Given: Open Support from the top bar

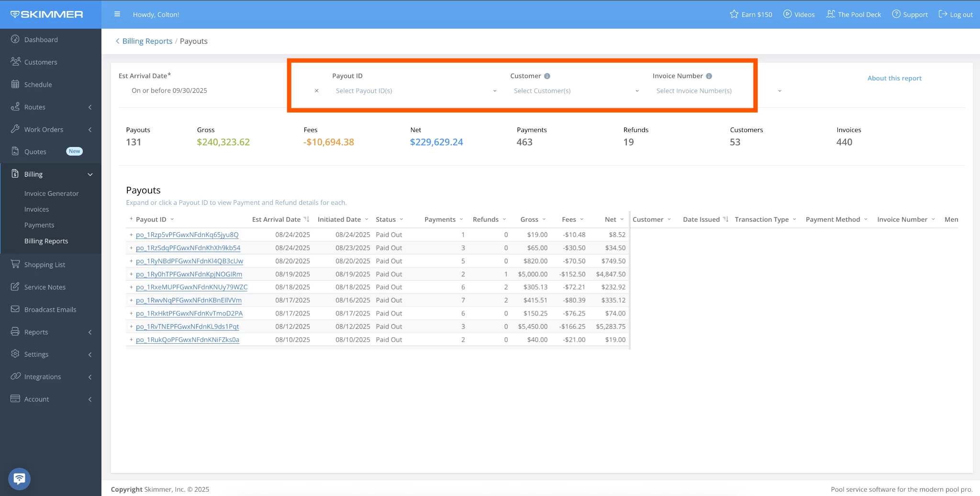Looking at the screenshot, I should [910, 14].
